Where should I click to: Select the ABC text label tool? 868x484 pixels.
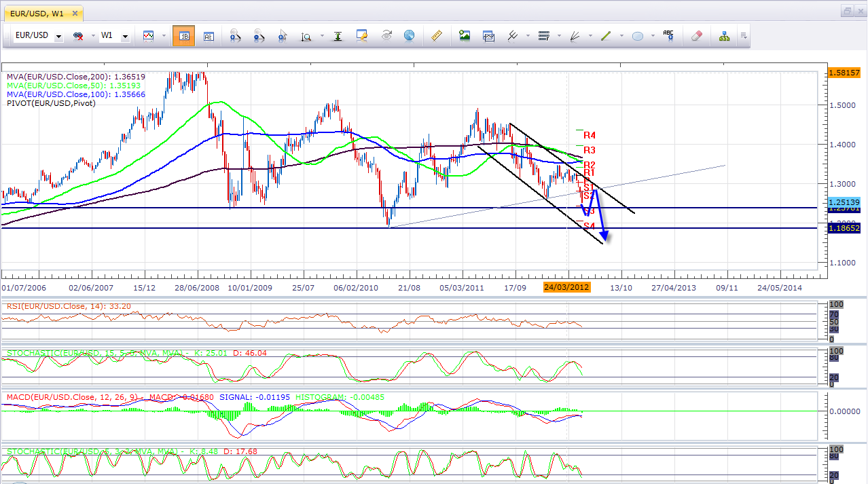[x=668, y=36]
